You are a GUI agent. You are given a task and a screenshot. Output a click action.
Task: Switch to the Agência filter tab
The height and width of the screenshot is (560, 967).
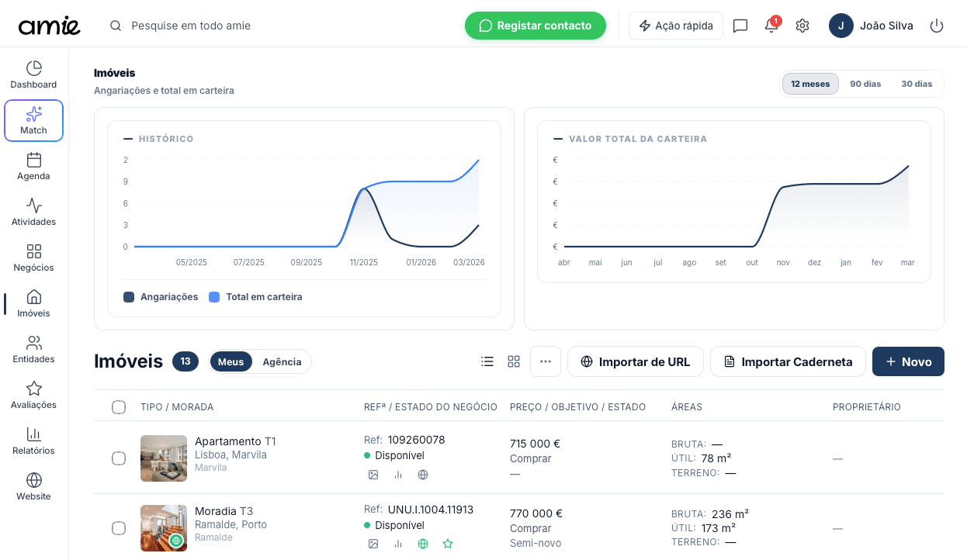[x=282, y=361]
